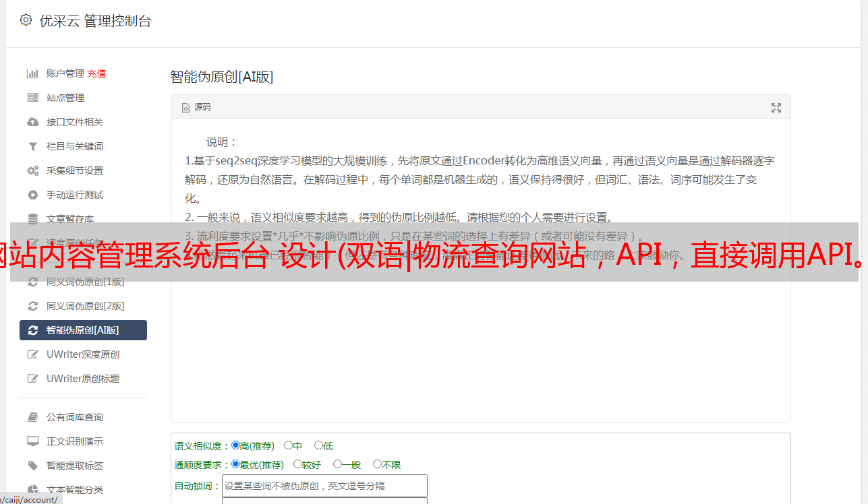Click the line starting 2. 一般来说，语义相似度要求越高
Viewport: 868px width, 504px height.
tap(399, 218)
